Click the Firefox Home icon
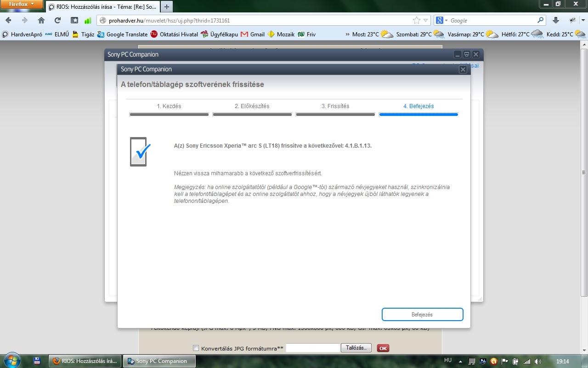 tap(41, 20)
